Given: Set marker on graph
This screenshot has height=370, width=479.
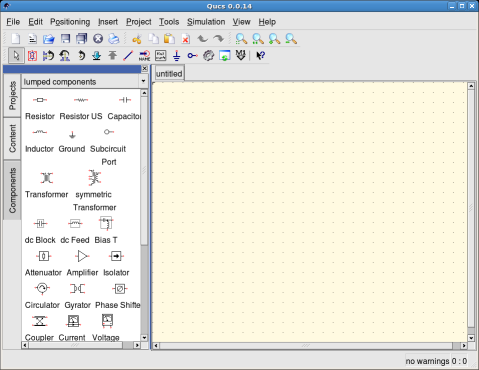Looking at the screenshot, I should coord(241,55).
